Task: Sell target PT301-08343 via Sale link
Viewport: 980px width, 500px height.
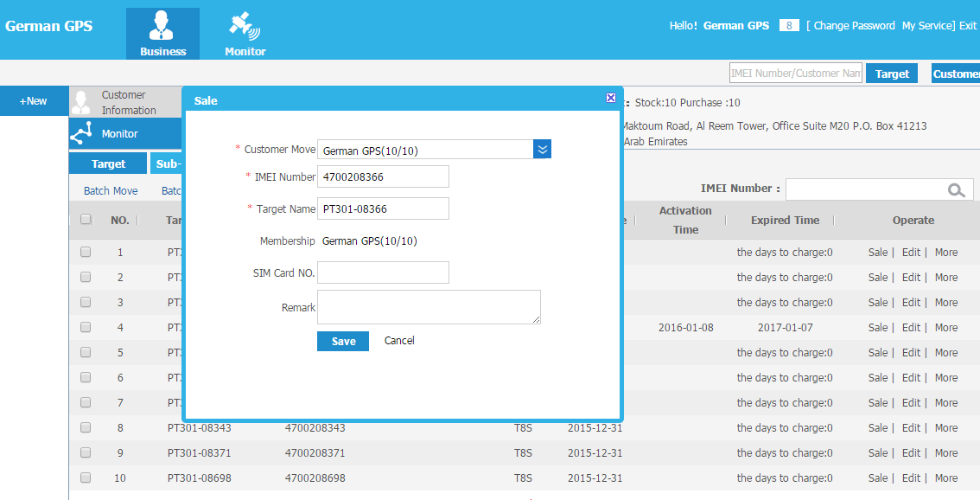Action: click(x=878, y=427)
